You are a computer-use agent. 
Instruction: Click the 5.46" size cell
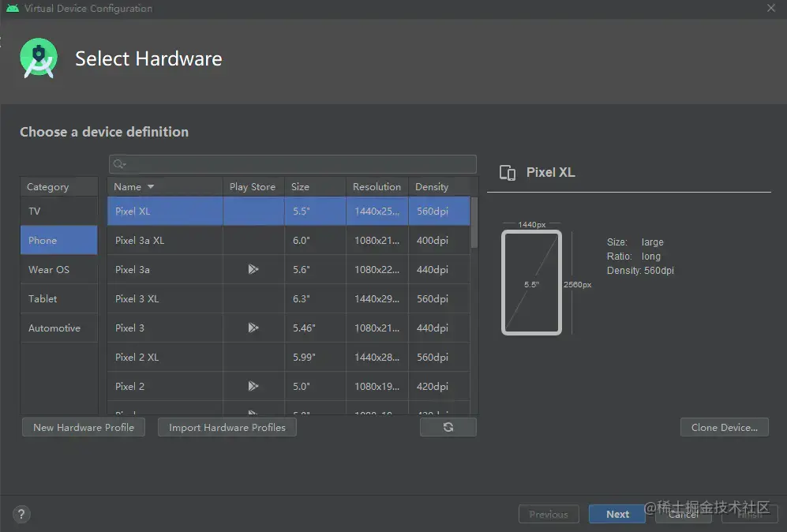click(x=315, y=328)
